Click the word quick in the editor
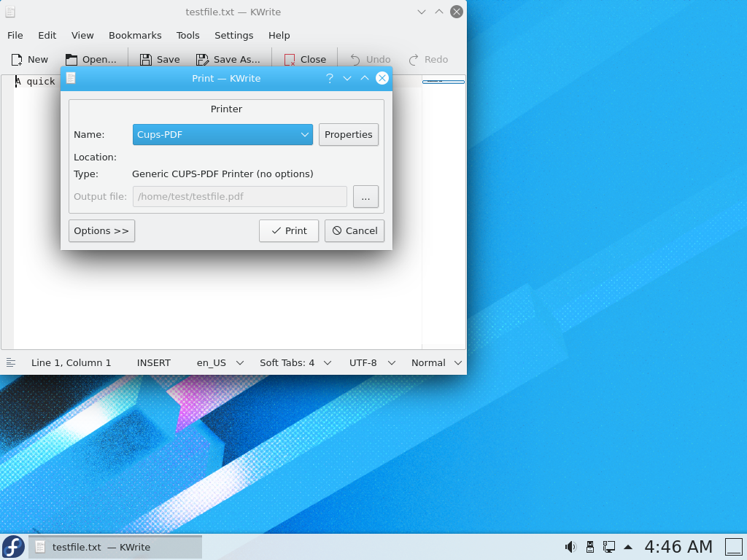 (x=41, y=82)
